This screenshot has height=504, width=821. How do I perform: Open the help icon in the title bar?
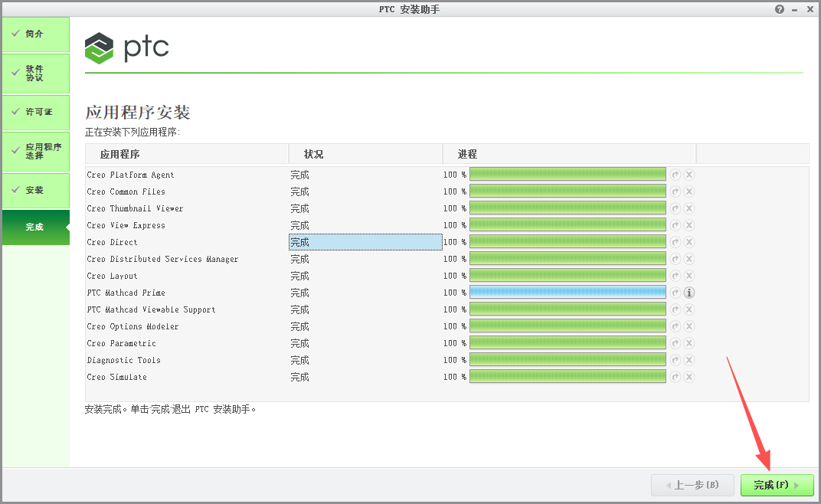pyautogui.click(x=779, y=8)
